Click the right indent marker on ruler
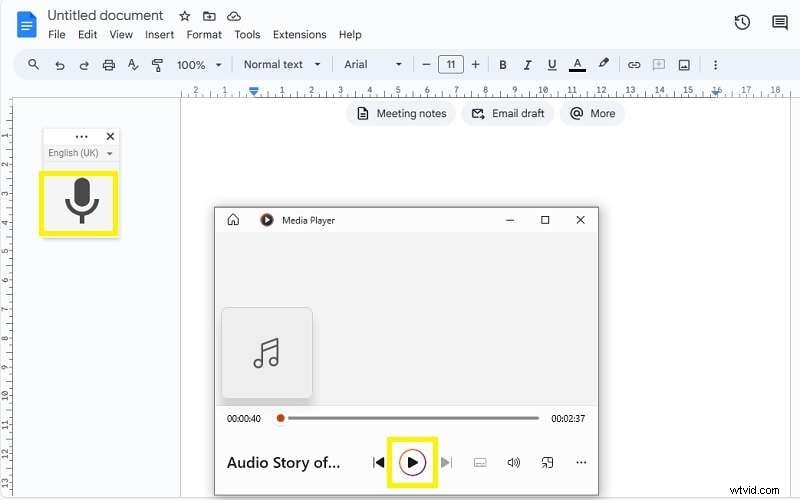The width and height of the screenshot is (800, 500). point(717,91)
